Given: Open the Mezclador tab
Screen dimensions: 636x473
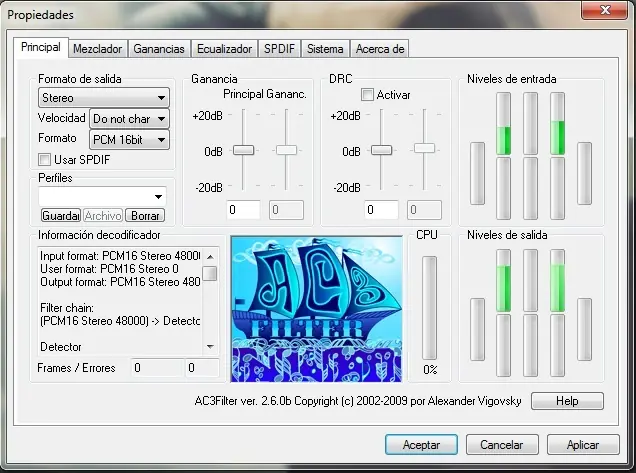Looking at the screenshot, I should tap(97, 49).
